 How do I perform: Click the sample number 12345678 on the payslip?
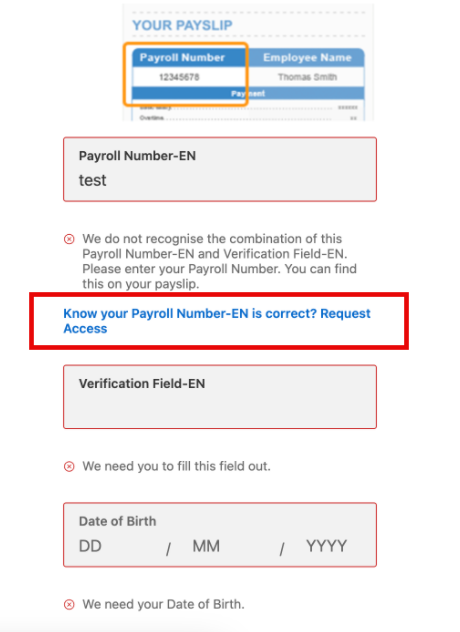click(179, 77)
